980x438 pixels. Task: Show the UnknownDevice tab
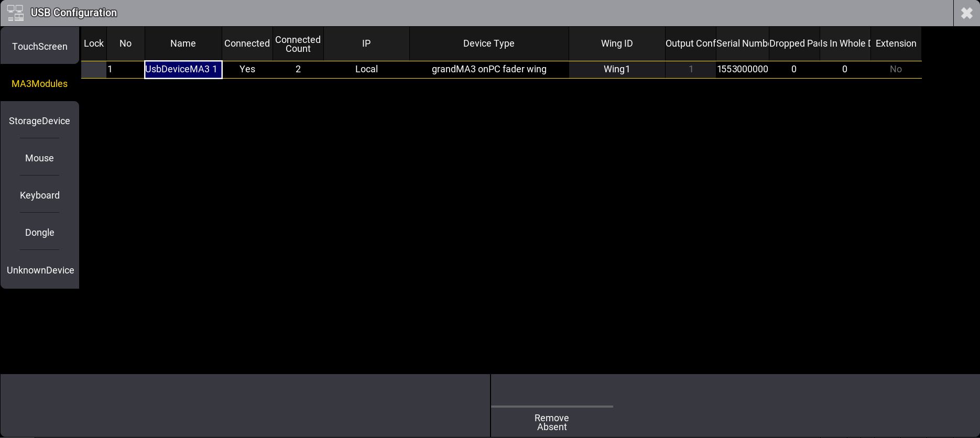(40, 270)
